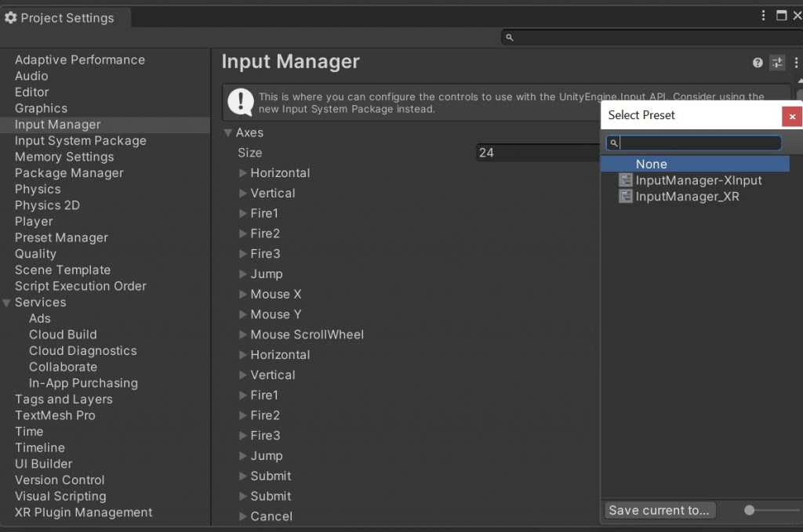
Task: Open the Project Settings window kebab menu
Action: [763, 16]
